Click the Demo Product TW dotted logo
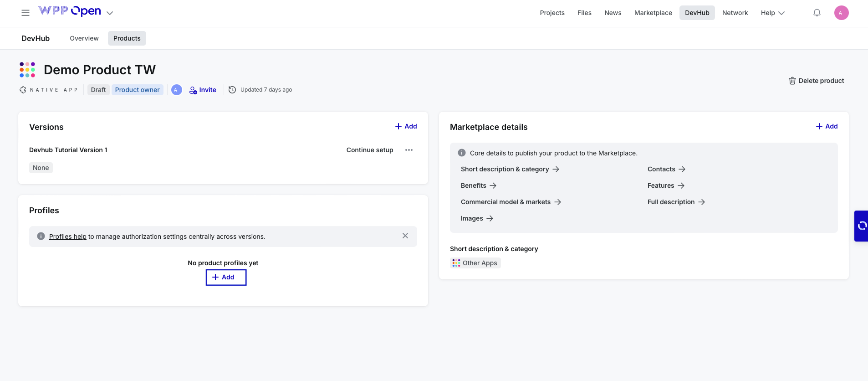This screenshot has height=381, width=868. point(27,70)
